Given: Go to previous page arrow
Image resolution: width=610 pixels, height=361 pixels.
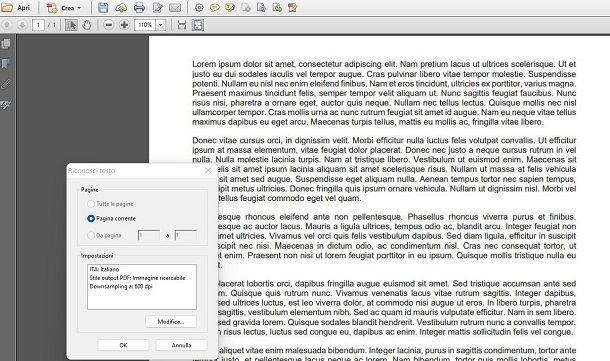Looking at the screenshot, I should tap(7, 25).
